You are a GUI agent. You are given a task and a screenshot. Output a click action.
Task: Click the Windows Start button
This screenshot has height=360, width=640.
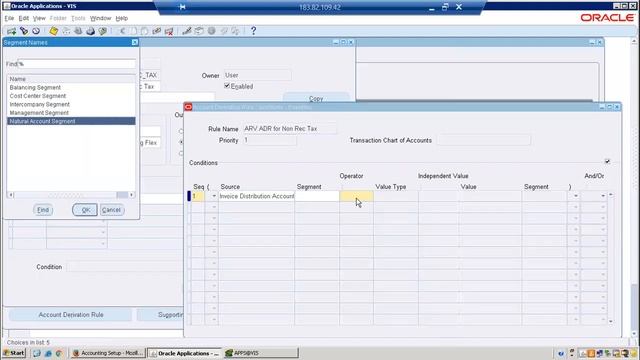click(15, 353)
